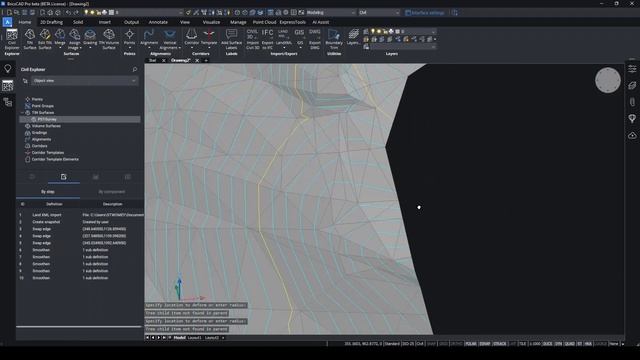The image size is (640, 360).
Task: Switch to the Home ribbon tab
Action: 24,22
